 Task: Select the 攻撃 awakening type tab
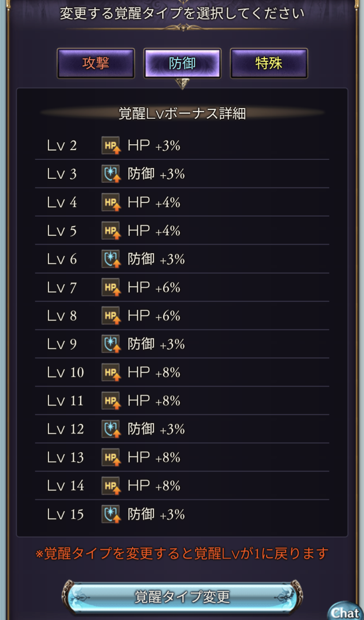(x=96, y=63)
